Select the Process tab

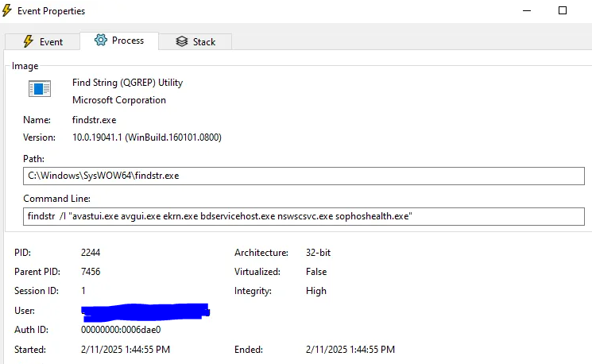point(119,41)
